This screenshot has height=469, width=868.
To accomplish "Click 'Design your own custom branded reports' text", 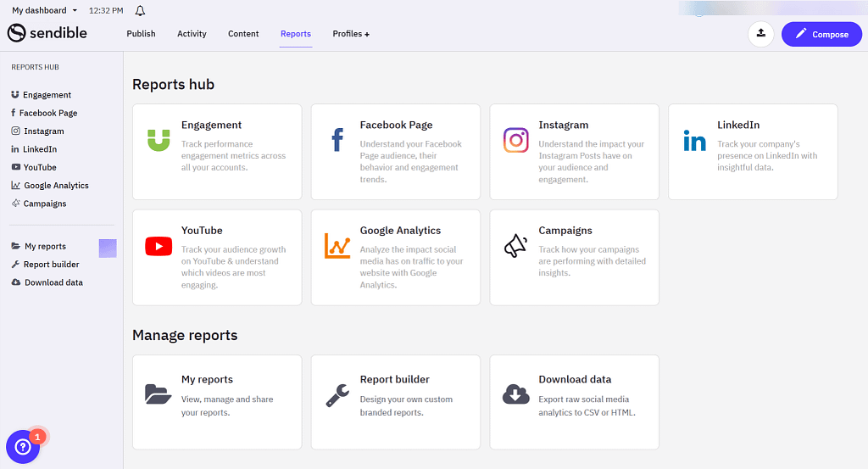I will point(406,406).
